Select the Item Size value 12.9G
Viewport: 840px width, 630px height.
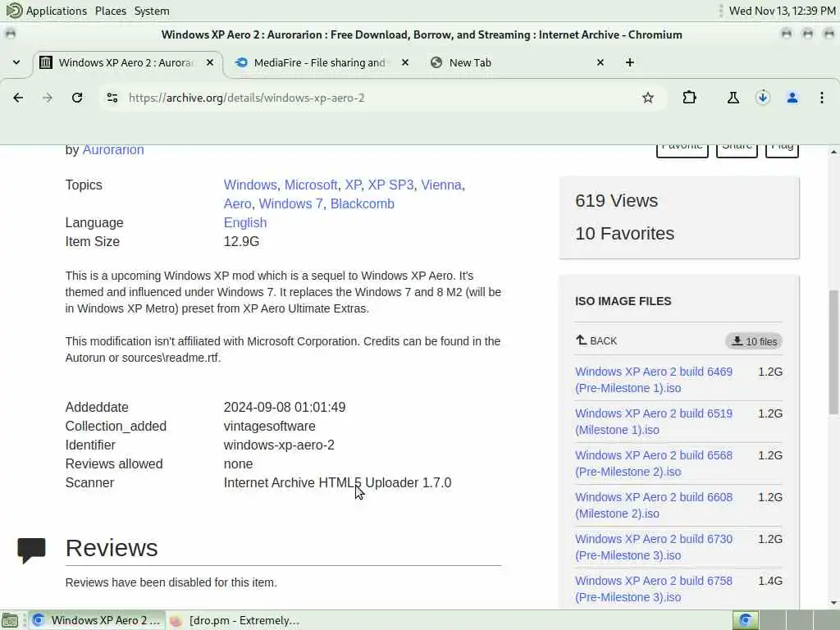(241, 242)
